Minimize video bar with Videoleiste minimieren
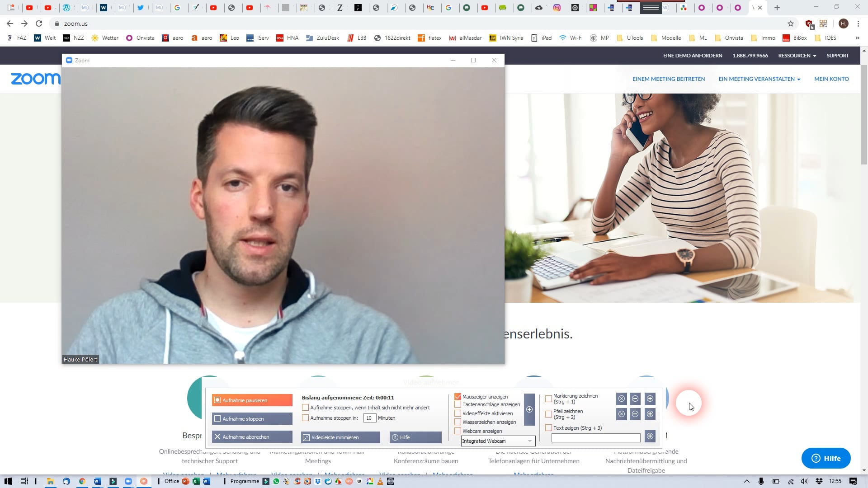The width and height of the screenshot is (868, 488). pyautogui.click(x=340, y=437)
